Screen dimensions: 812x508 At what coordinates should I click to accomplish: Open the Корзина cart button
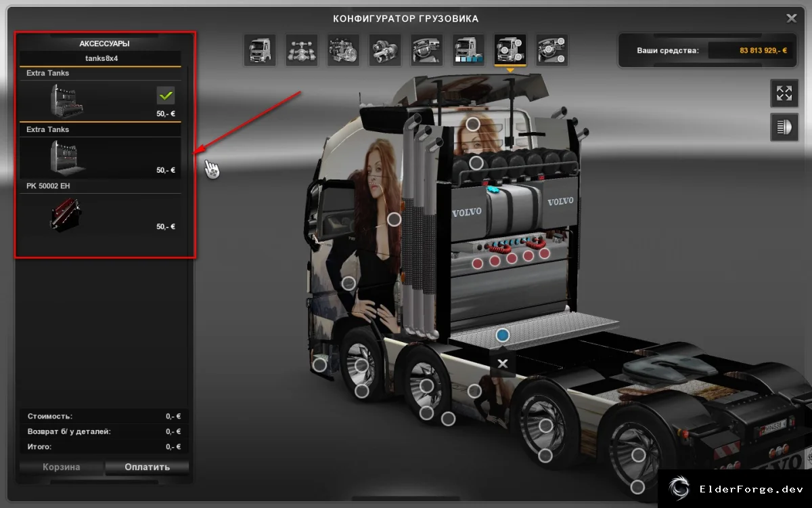tap(62, 467)
